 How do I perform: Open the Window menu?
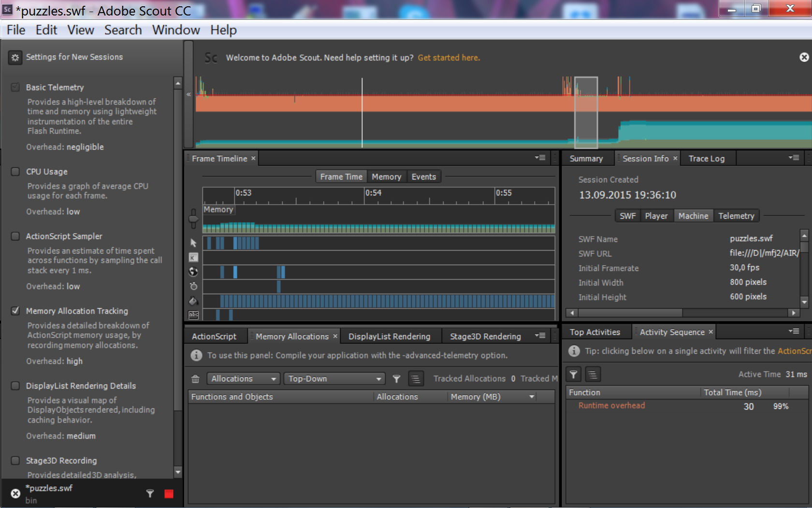pyautogui.click(x=176, y=30)
